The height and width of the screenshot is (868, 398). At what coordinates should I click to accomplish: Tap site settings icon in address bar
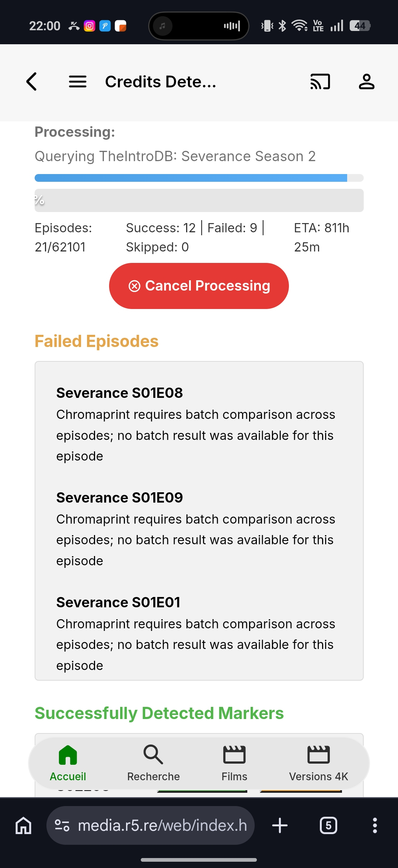62,825
